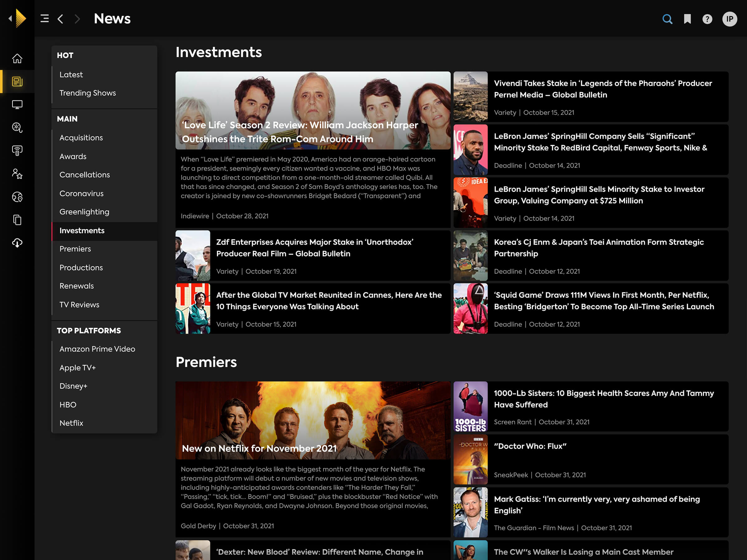Select the Investments category
This screenshot has width=747, height=560.
pos(105,231)
